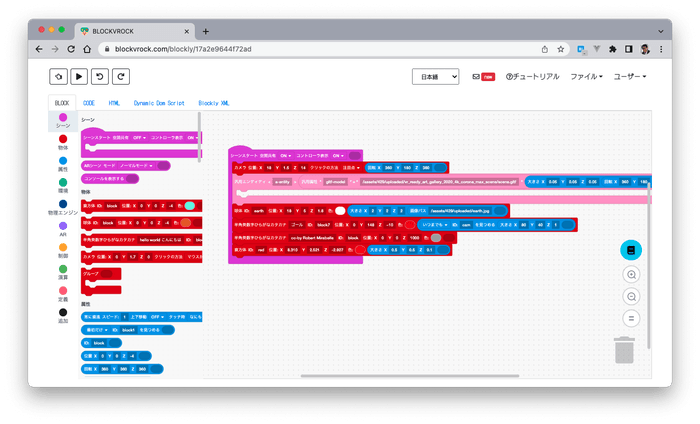Click the white color swatch on the earth block
700x424 pixels.
coord(340,211)
